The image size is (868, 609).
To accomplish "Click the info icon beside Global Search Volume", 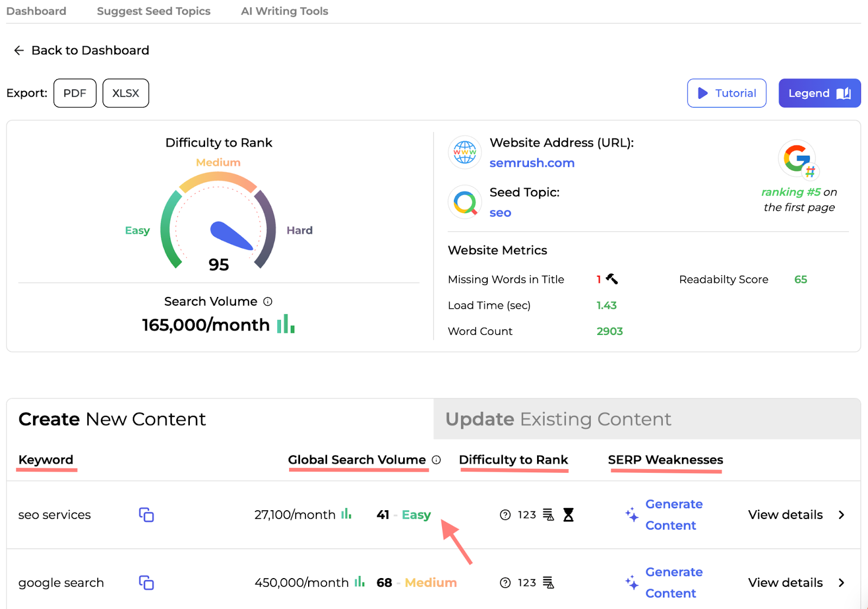I will (436, 460).
